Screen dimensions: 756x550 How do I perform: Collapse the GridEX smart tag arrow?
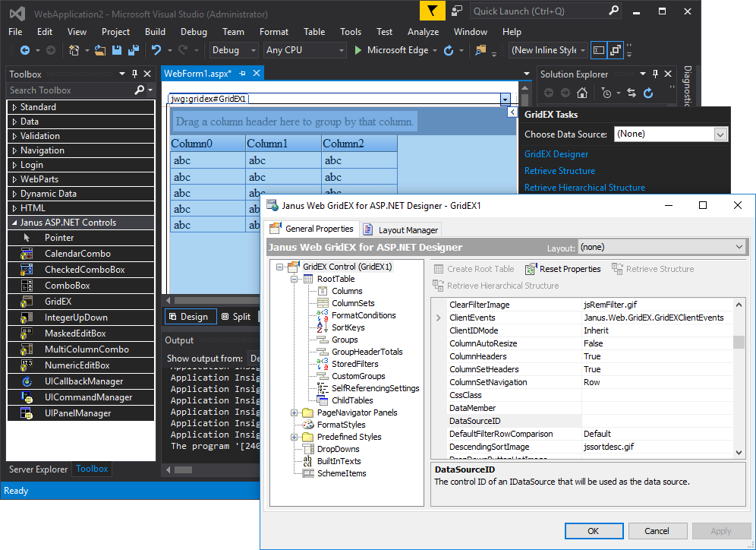tap(512, 112)
